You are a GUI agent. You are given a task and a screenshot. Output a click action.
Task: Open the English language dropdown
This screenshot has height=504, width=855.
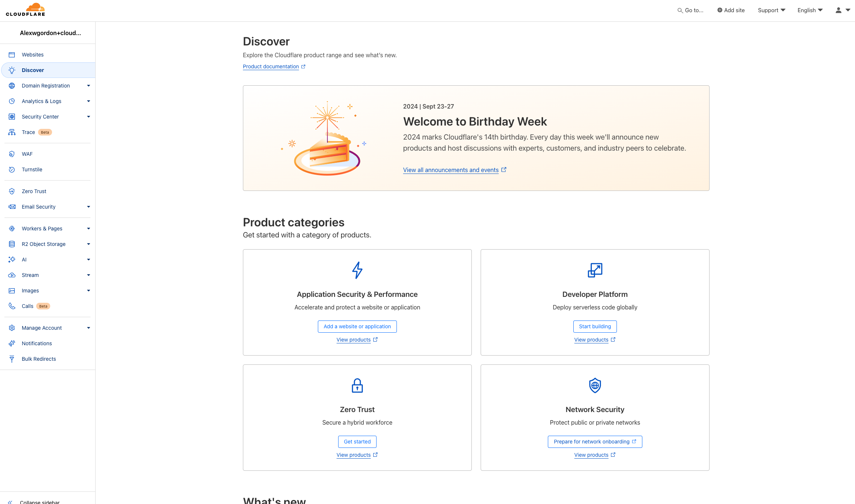click(x=810, y=10)
